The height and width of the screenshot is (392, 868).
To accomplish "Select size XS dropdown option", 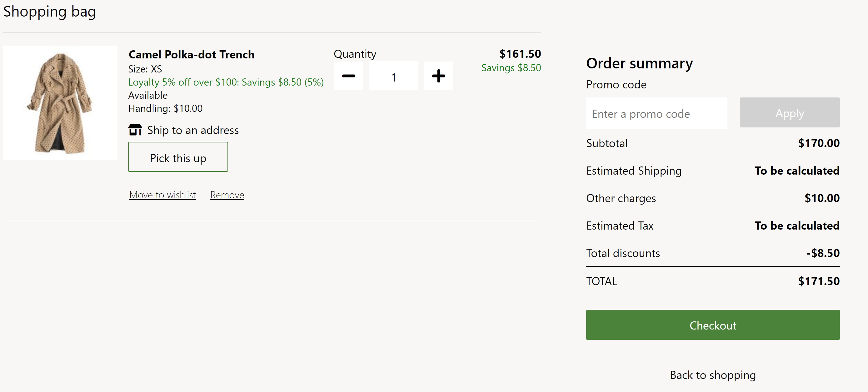I will coord(145,68).
